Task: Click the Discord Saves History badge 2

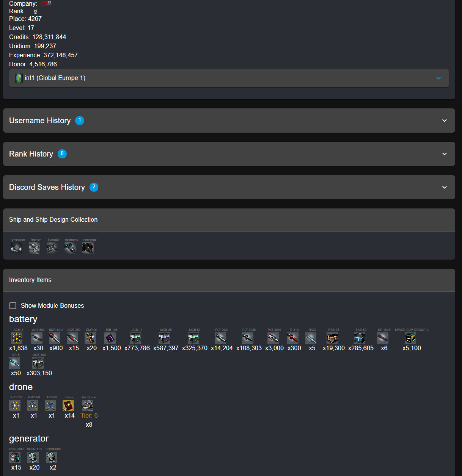Action: [x=94, y=187]
